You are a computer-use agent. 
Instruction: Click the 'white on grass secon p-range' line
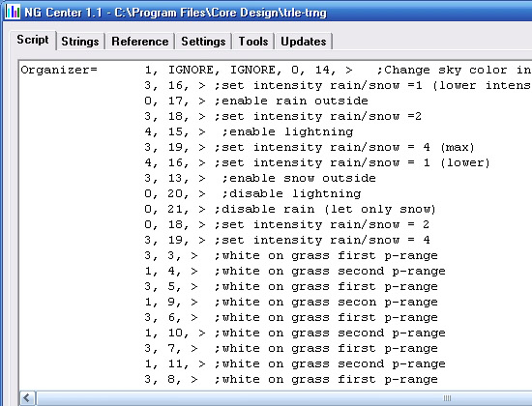(x=291, y=302)
